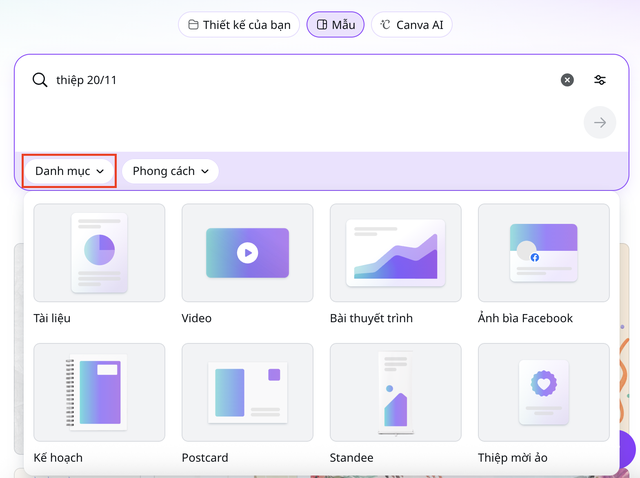Collapse the Danh mục dropdown
The image size is (640, 478).
coord(69,171)
